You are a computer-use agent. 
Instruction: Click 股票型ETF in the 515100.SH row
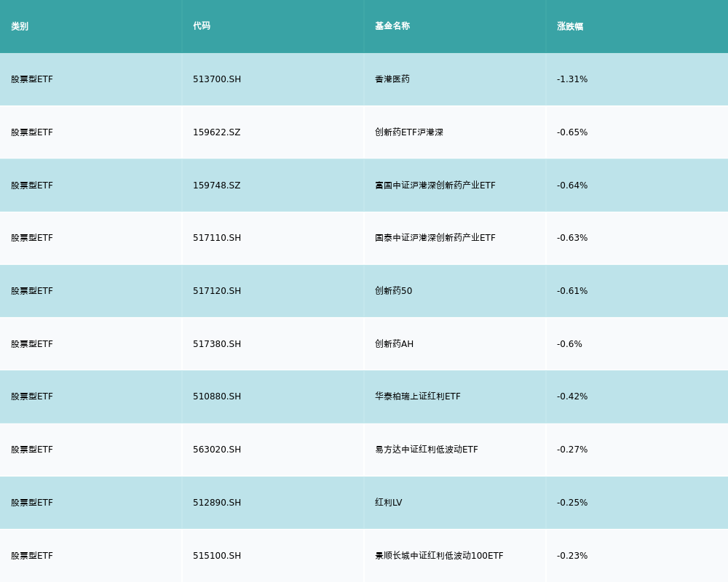(32, 556)
